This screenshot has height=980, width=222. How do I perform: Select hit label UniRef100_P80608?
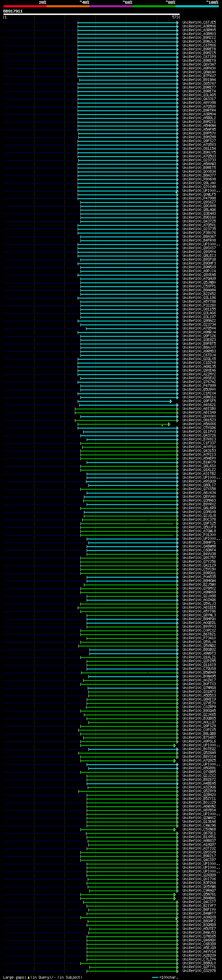click(x=199, y=179)
